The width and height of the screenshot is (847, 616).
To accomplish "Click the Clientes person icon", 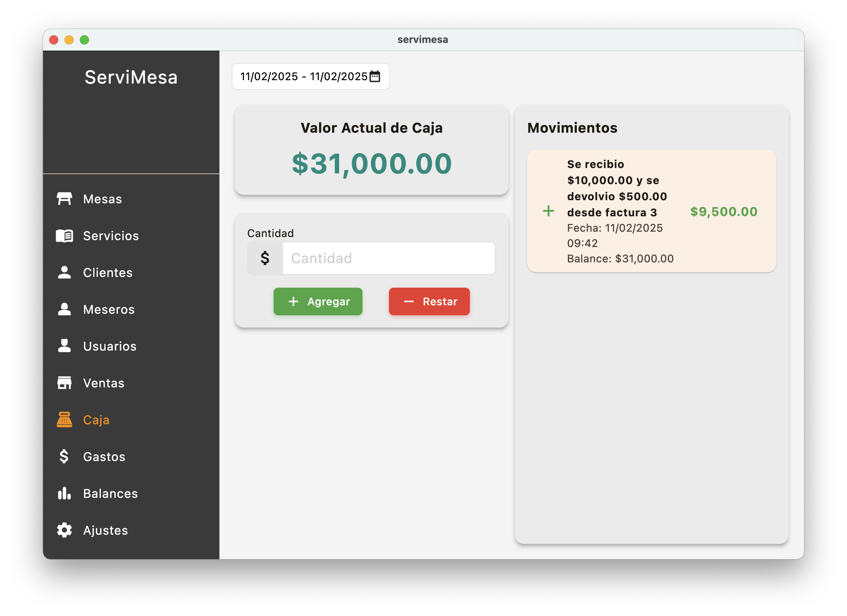I will (x=64, y=272).
